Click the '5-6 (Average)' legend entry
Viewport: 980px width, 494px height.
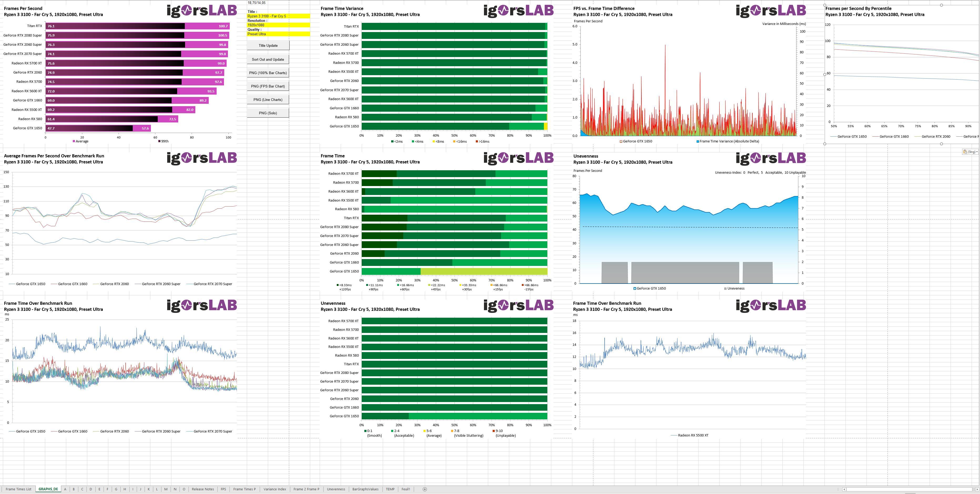tap(433, 433)
